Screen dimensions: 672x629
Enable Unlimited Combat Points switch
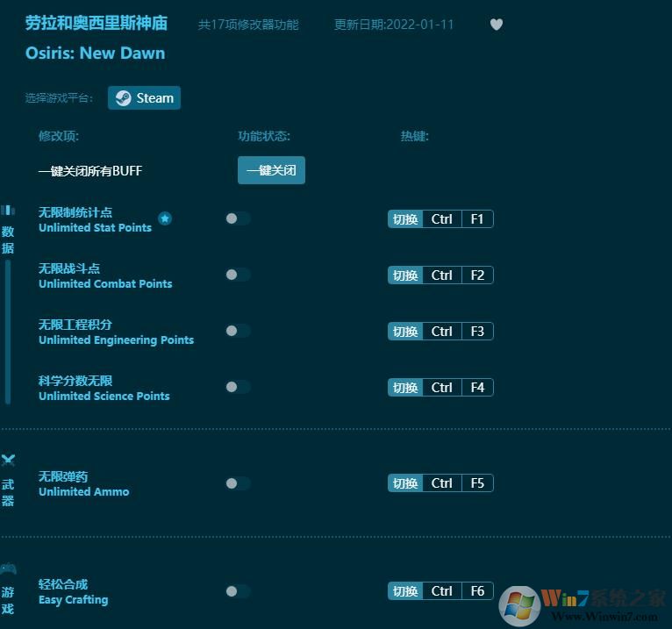tap(238, 275)
